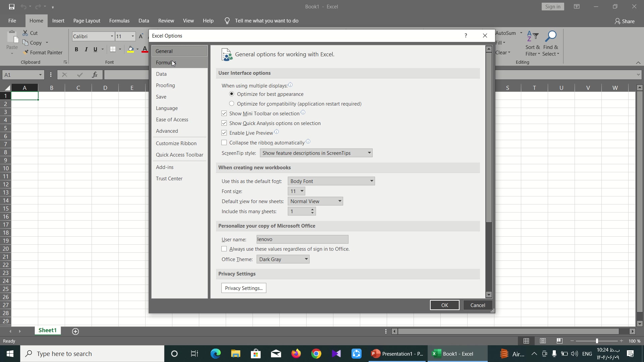
Task: Open Find & Select magnifier icon
Action: [x=550, y=37]
